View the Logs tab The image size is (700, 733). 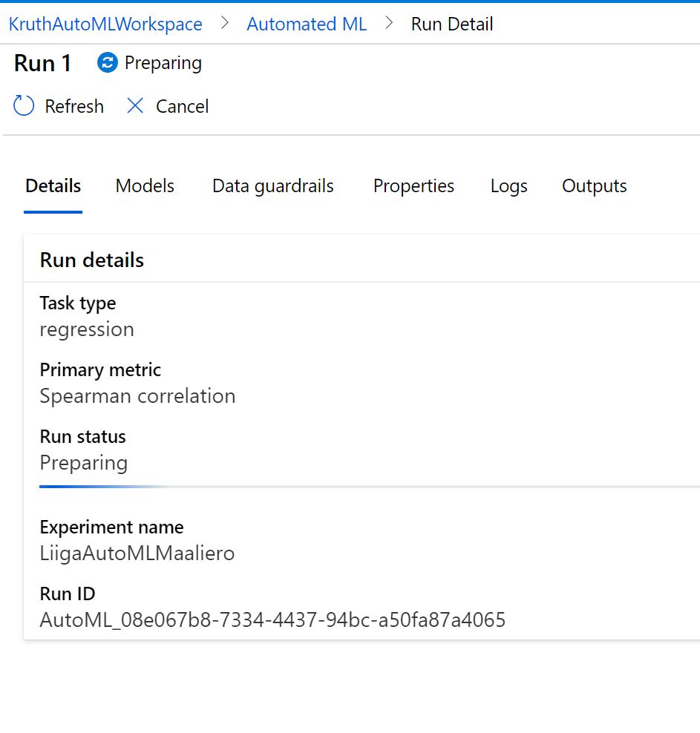click(x=509, y=186)
